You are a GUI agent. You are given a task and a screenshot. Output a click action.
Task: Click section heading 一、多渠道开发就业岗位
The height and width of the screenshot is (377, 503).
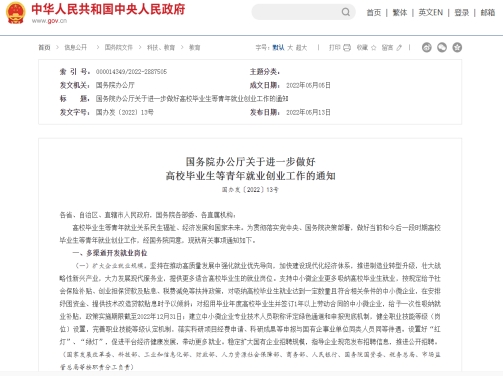110,253
